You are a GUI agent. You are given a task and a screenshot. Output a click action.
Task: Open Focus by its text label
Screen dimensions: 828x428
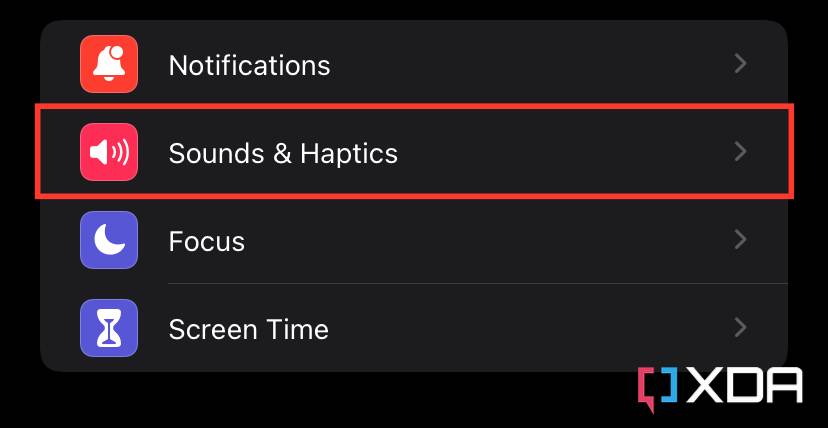pyautogui.click(x=207, y=241)
